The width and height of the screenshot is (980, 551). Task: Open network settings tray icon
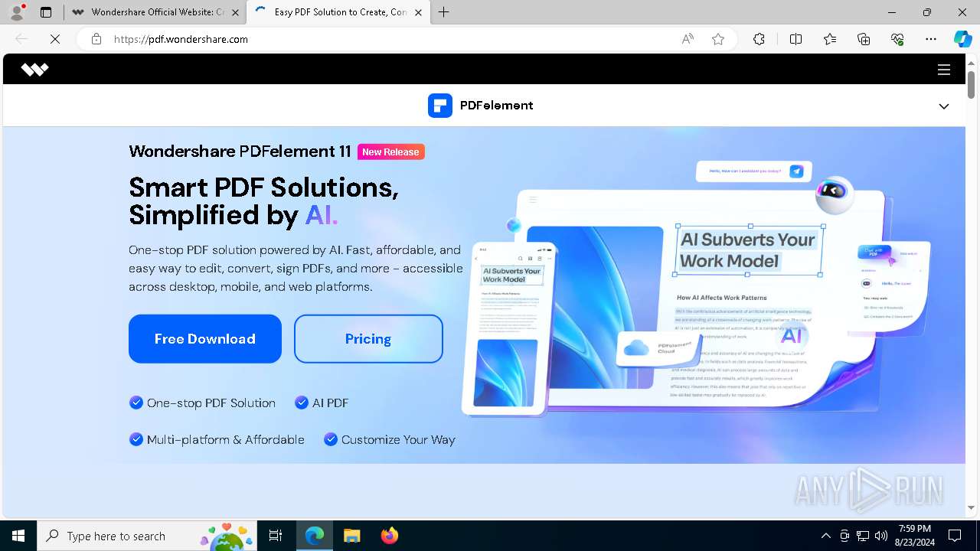(x=863, y=536)
